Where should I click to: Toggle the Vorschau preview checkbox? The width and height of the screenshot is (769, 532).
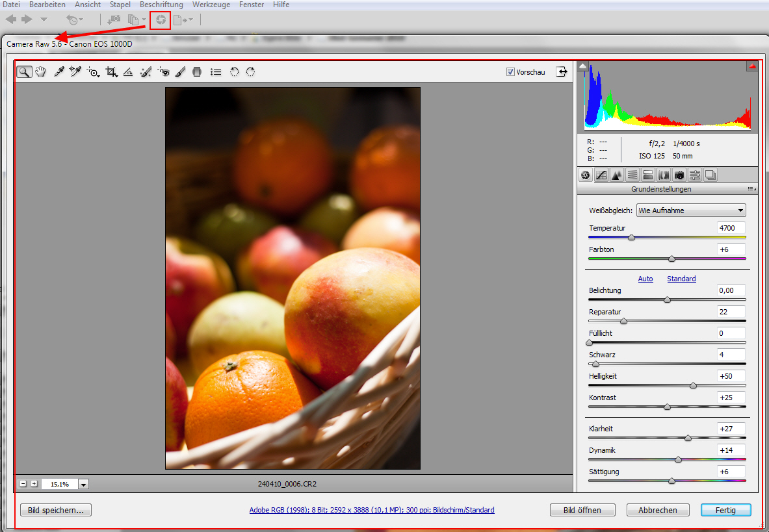[x=510, y=72]
